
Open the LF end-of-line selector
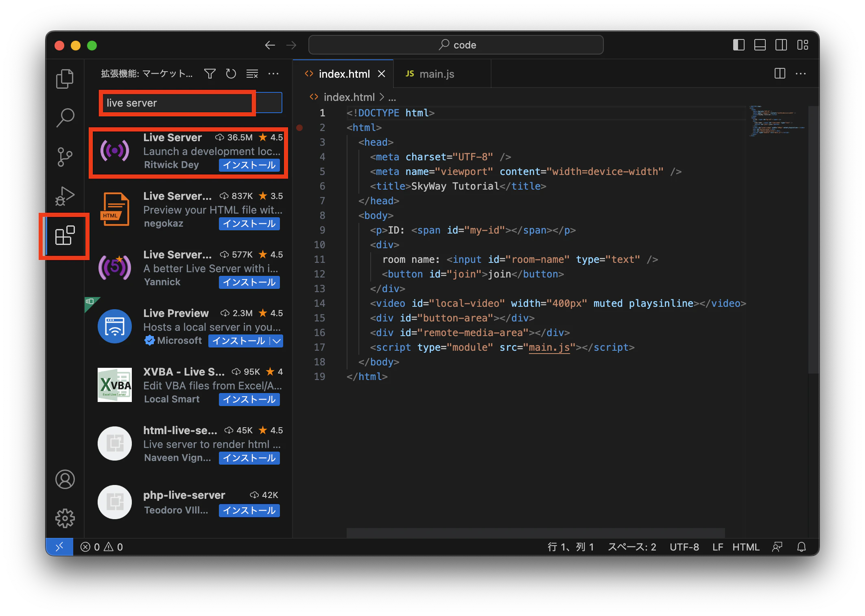(x=717, y=547)
